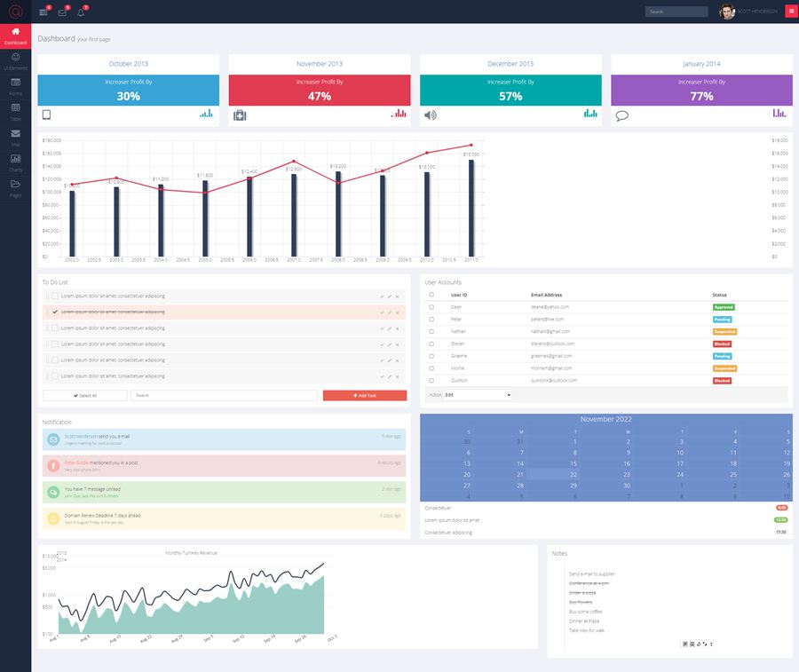Image resolution: width=799 pixels, height=672 pixels.
Task: Uncheck the completed second to-do item
Action: click(x=55, y=312)
